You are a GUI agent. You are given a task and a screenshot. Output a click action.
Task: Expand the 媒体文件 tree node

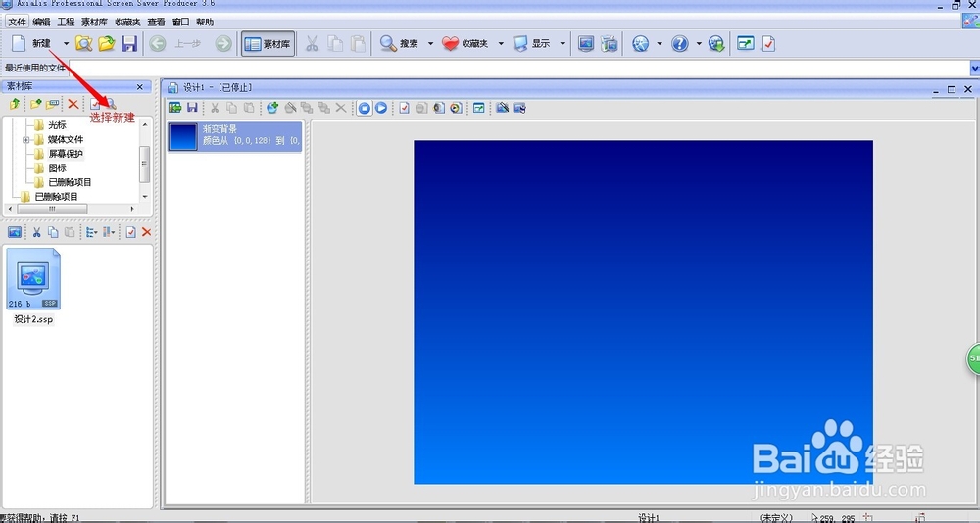(x=25, y=139)
